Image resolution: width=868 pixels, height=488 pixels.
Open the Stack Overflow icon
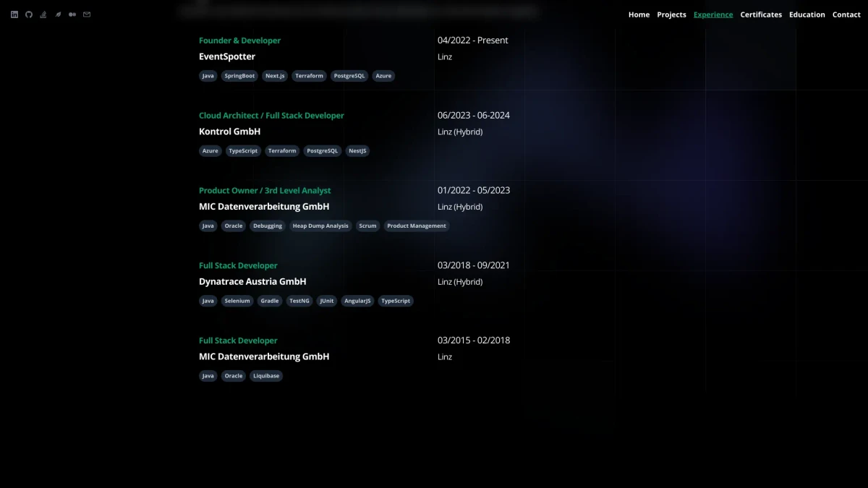[x=43, y=14]
